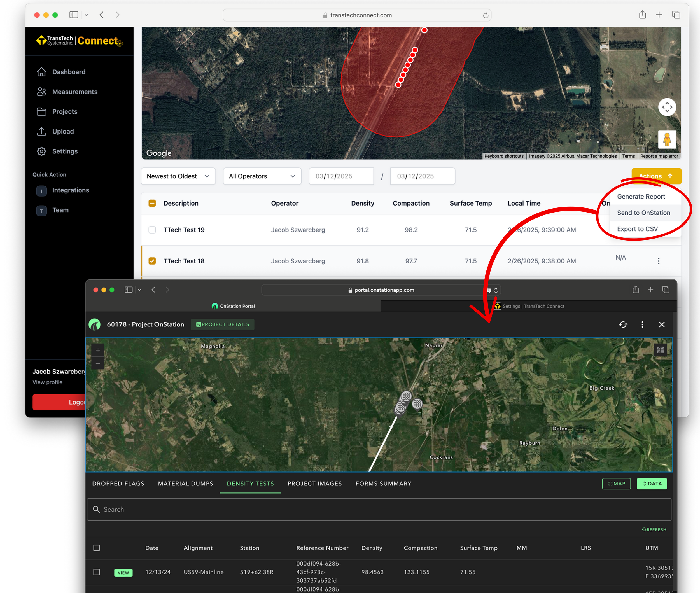Screen dimensions: 700x593
Task: Open Projects folder in sidebar
Action: click(57, 112)
